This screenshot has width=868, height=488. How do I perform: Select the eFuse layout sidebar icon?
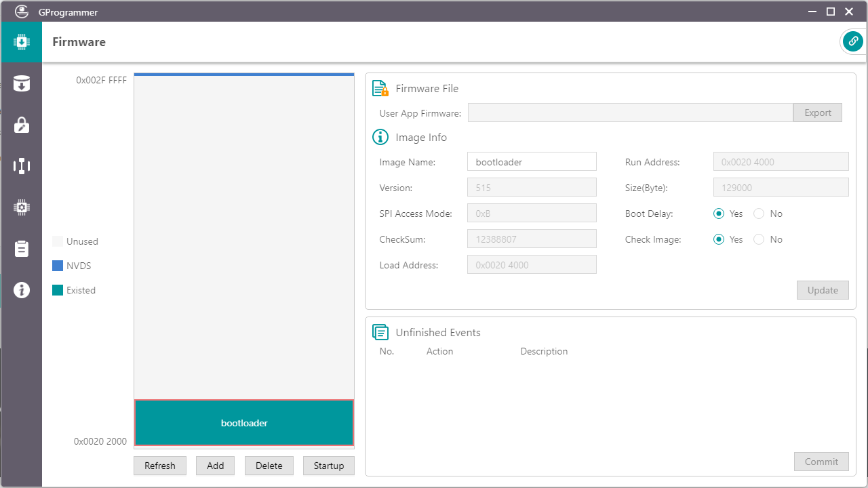tap(22, 166)
